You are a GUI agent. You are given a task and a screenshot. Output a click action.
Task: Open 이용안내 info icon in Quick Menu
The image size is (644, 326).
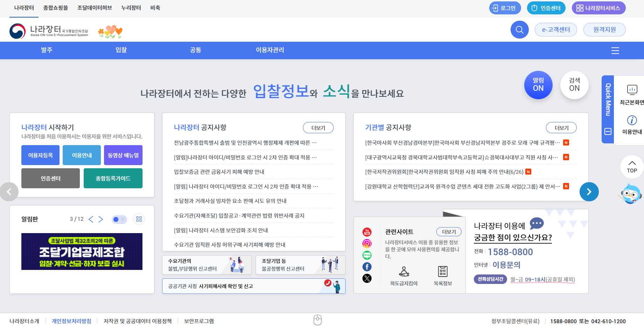632,125
